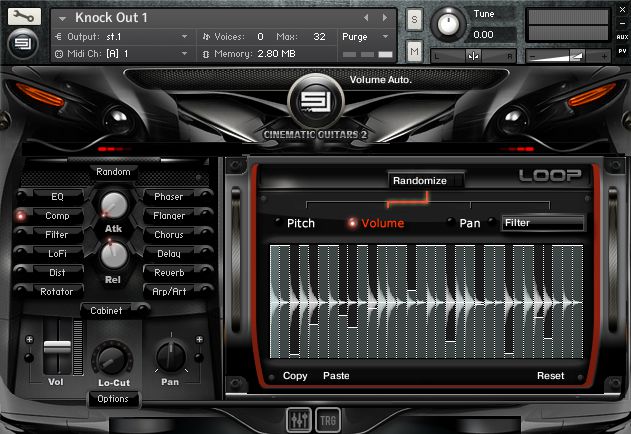Close the instrument with X button
Screen dimensions: 631x434
coord(622,10)
